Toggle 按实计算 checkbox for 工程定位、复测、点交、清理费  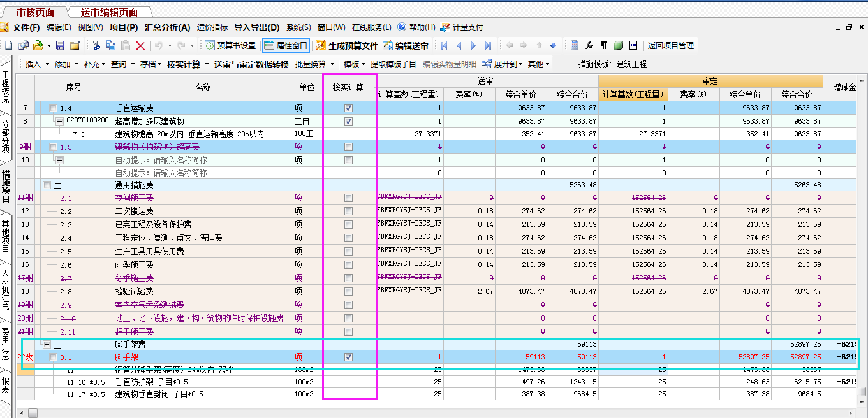point(348,238)
